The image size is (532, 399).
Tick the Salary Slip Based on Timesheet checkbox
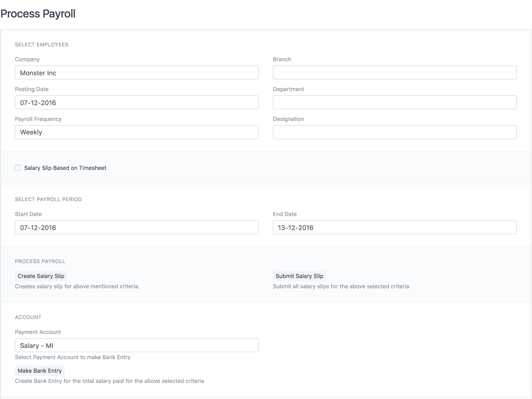(18, 168)
